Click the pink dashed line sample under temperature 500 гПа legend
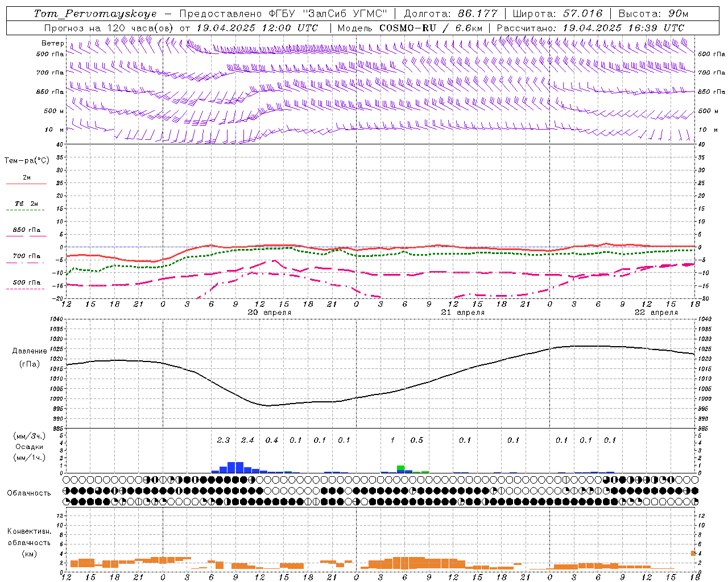Image resolution: width=728 pixels, height=582 pixels. point(26,289)
